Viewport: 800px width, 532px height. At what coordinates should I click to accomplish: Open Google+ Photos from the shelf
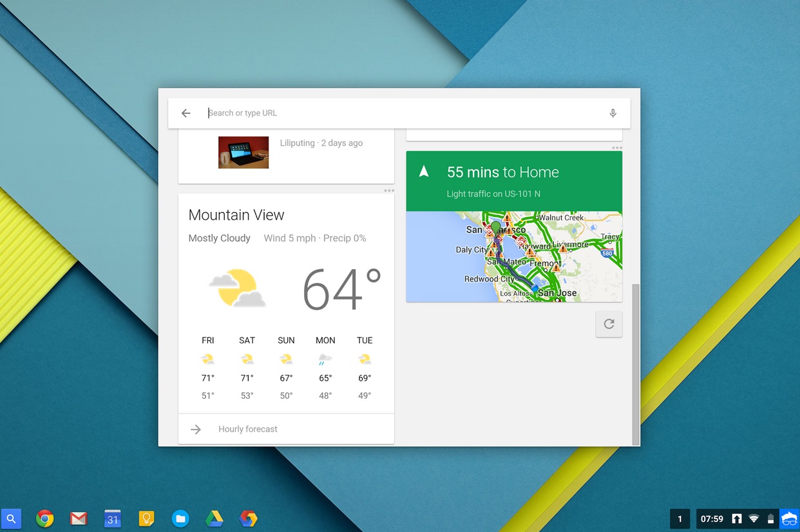pyautogui.click(x=248, y=518)
